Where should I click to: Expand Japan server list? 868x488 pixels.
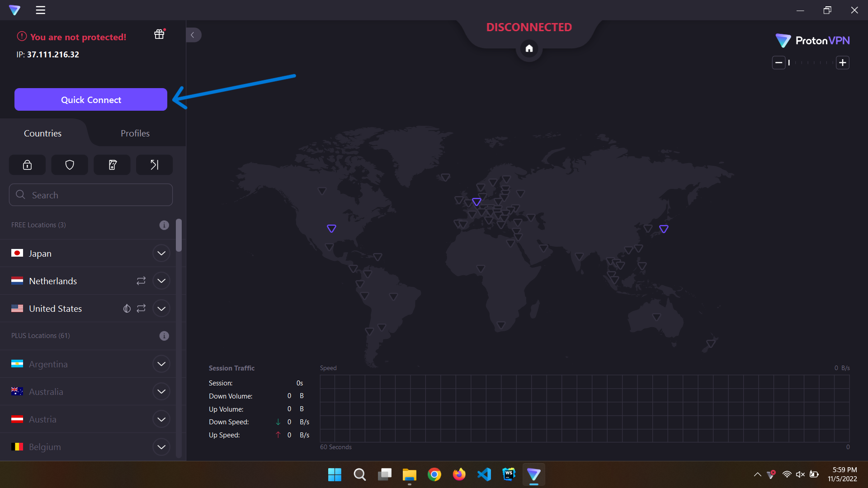[x=161, y=253]
